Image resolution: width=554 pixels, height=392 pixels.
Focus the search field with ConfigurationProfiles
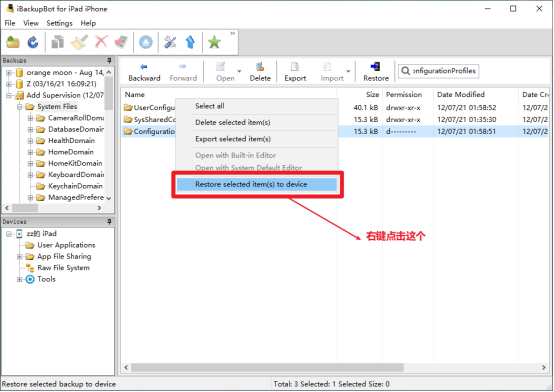[x=438, y=71]
